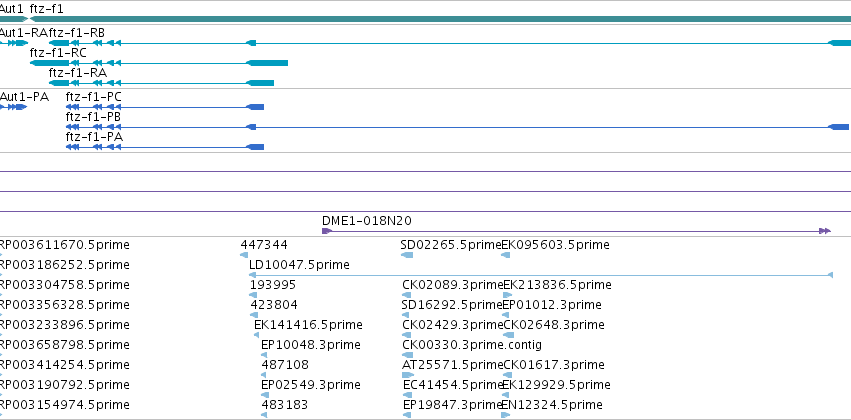Select the DME1-018N20 clone label
The height and width of the screenshot is (420, 851).
[x=367, y=221]
